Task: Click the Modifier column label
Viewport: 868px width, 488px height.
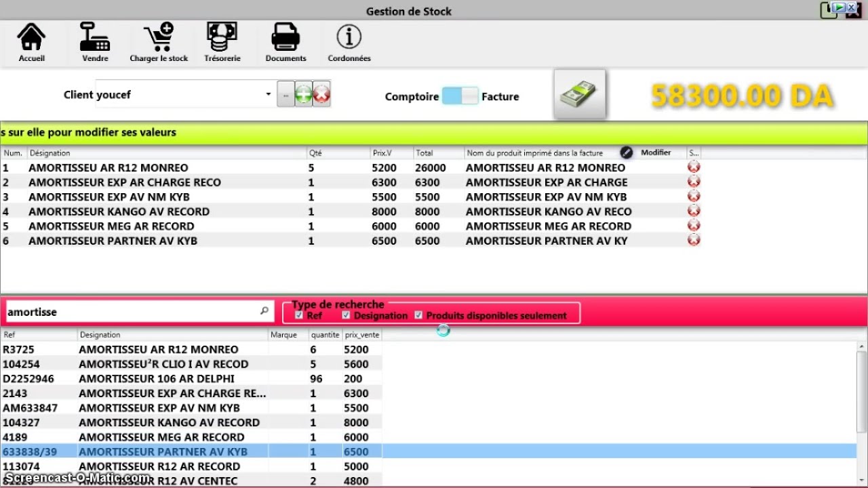Action: click(x=656, y=152)
